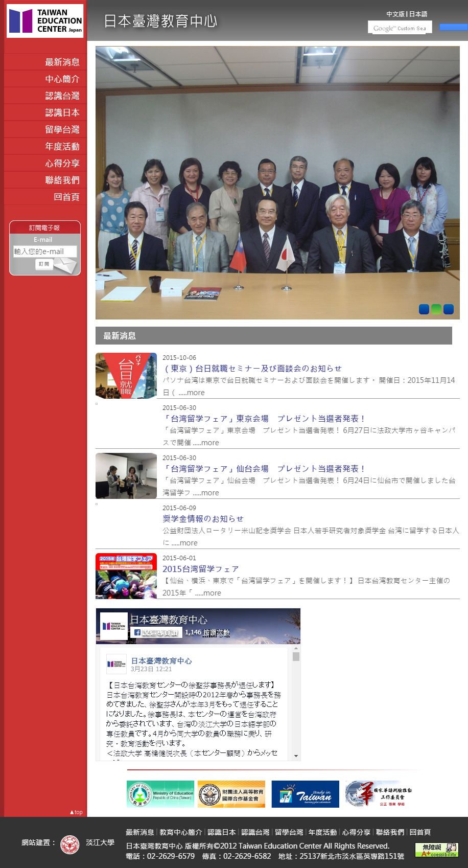
Task: Open footer link 教育中心簡介
Action: point(181,832)
